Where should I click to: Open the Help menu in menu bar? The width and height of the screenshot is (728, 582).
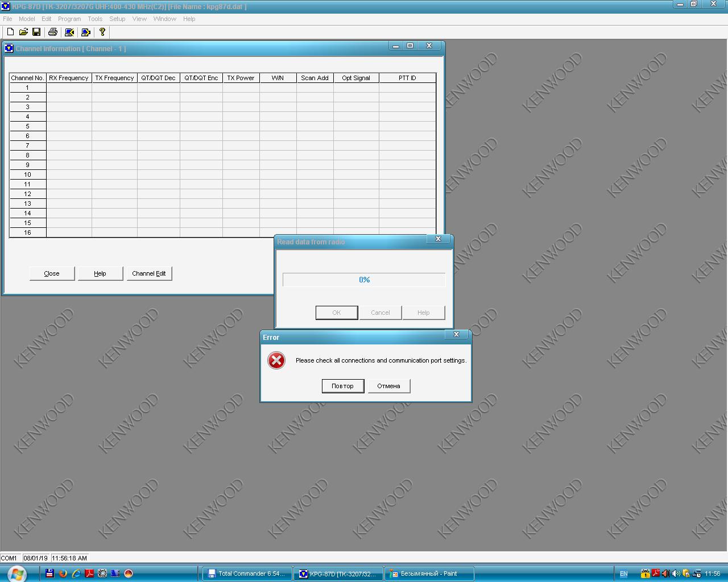pos(189,19)
